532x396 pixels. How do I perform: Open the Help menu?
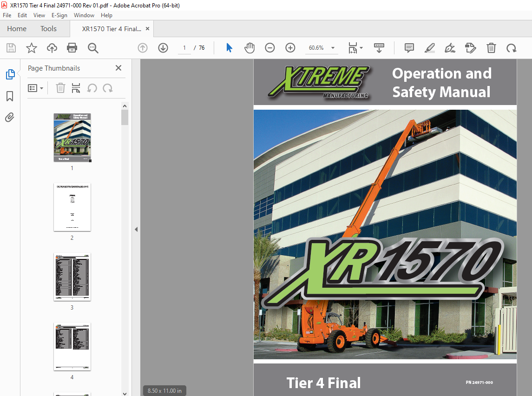coord(106,15)
